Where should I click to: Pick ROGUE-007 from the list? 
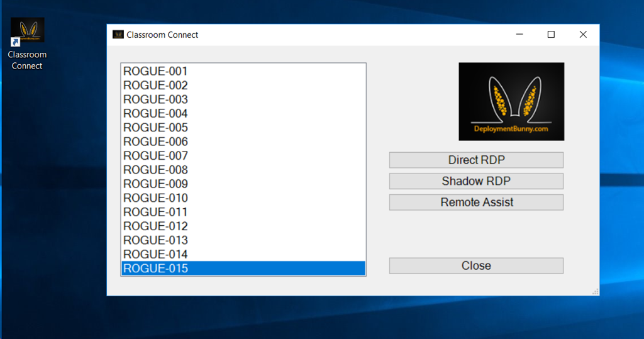click(x=155, y=156)
